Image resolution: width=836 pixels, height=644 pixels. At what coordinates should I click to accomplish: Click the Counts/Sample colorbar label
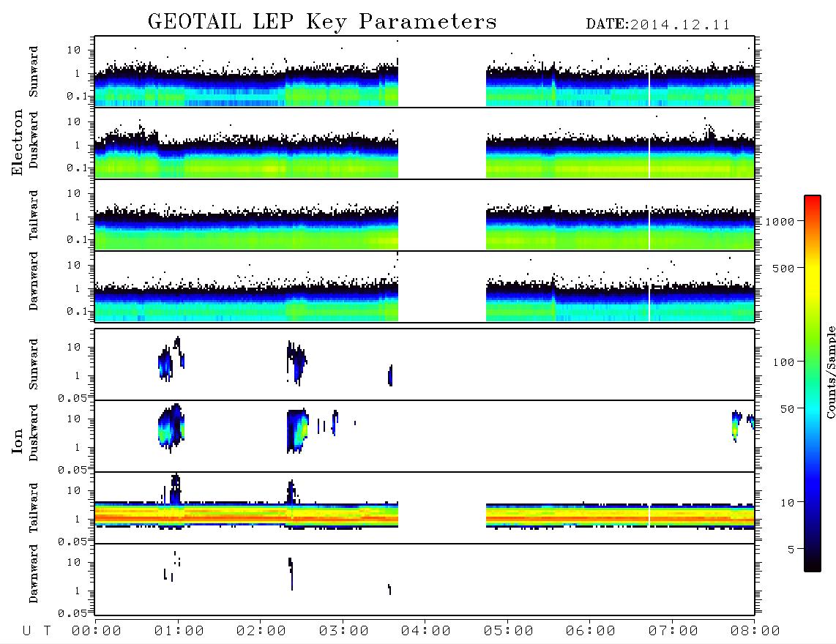[830, 372]
